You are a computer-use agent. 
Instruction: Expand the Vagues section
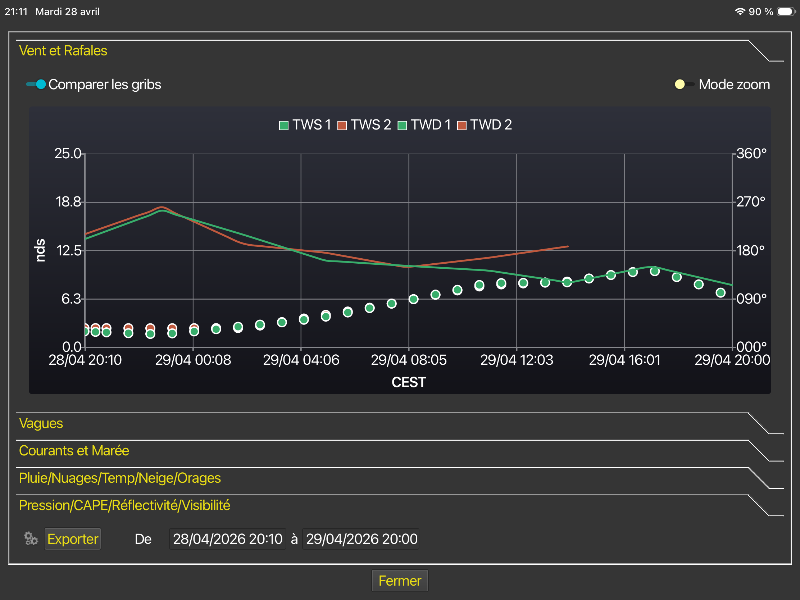[41, 424]
